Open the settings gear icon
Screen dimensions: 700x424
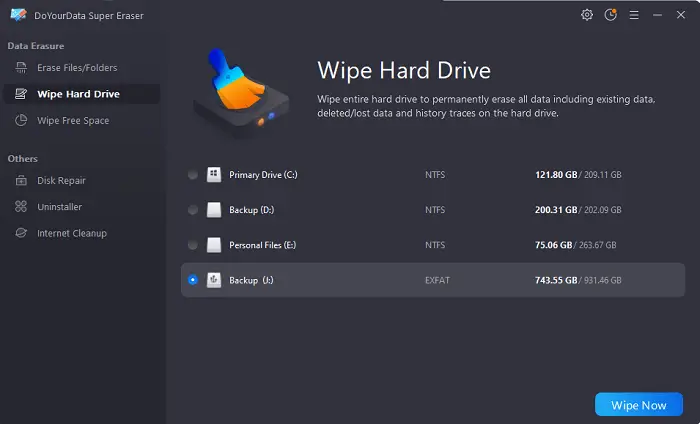[587, 15]
